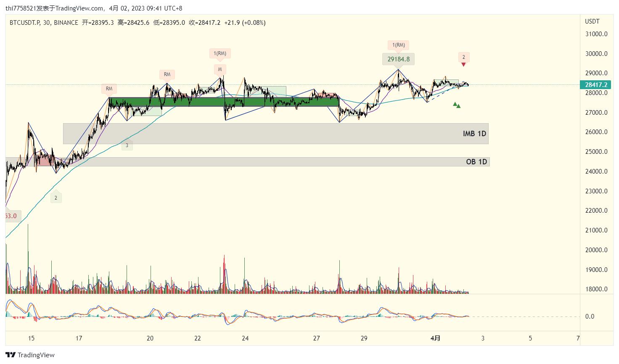
Task: Click the TradingView logo
Action: 30,355
